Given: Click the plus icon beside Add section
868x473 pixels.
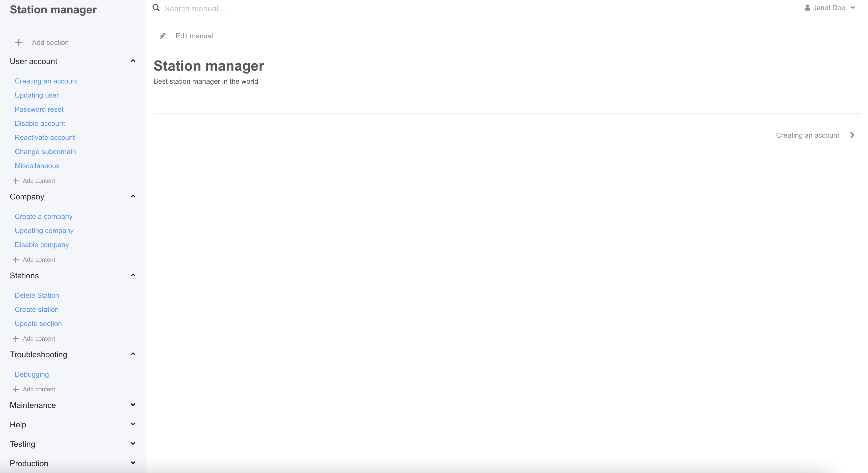Looking at the screenshot, I should [x=19, y=42].
